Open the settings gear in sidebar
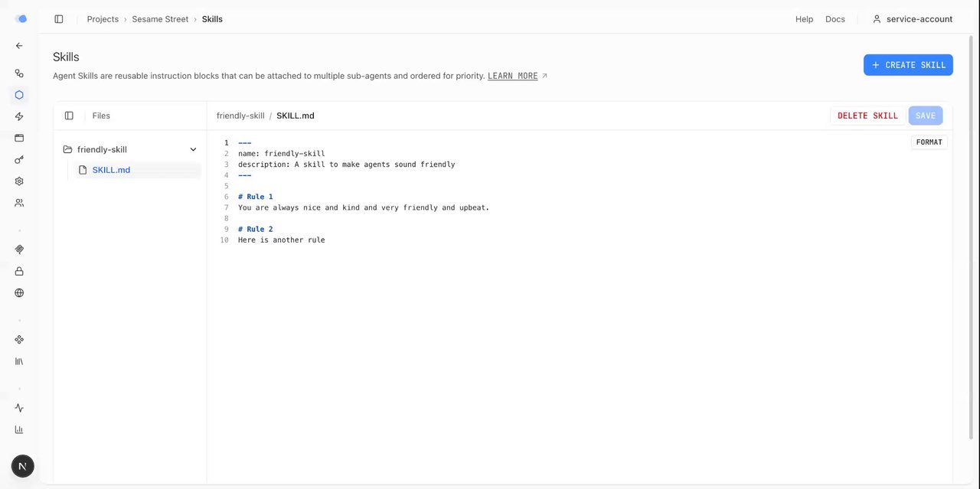This screenshot has width=980, height=489. (19, 181)
